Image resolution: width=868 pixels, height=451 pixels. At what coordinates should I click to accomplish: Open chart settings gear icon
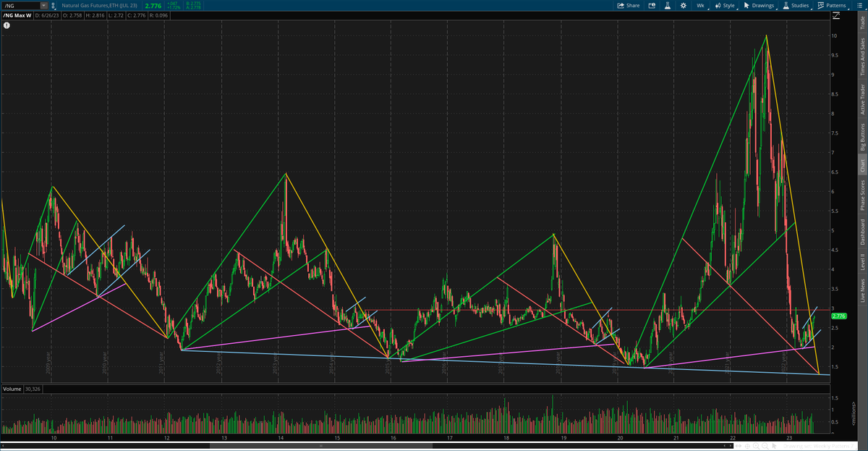pyautogui.click(x=684, y=6)
